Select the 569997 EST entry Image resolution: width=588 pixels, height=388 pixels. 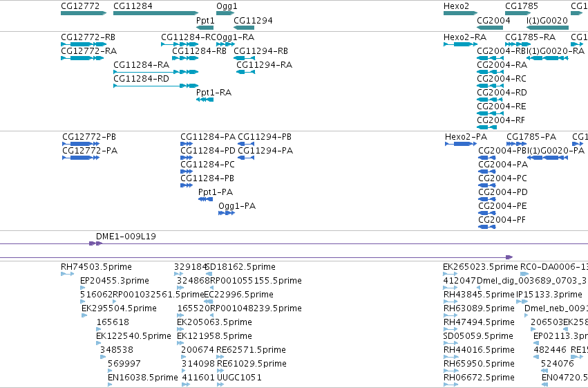(x=110, y=371)
